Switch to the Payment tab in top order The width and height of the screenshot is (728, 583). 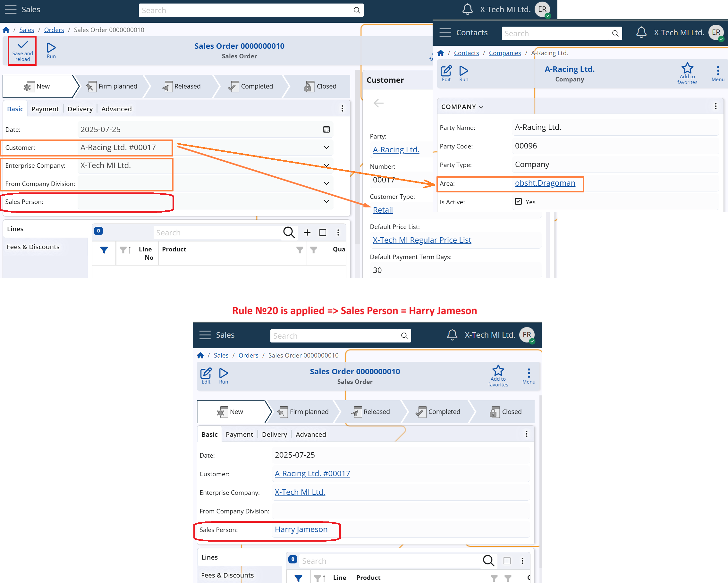pyautogui.click(x=45, y=109)
